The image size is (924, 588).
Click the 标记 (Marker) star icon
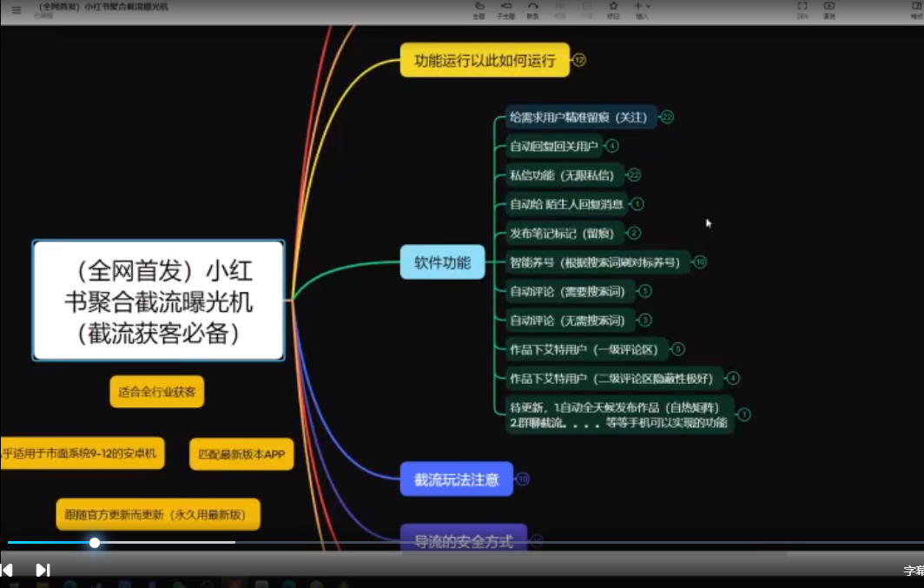pos(613,10)
